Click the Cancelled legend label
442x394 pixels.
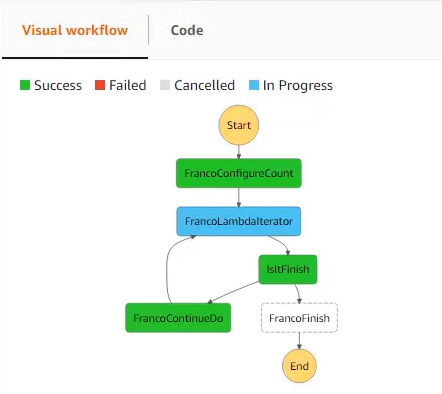[204, 85]
